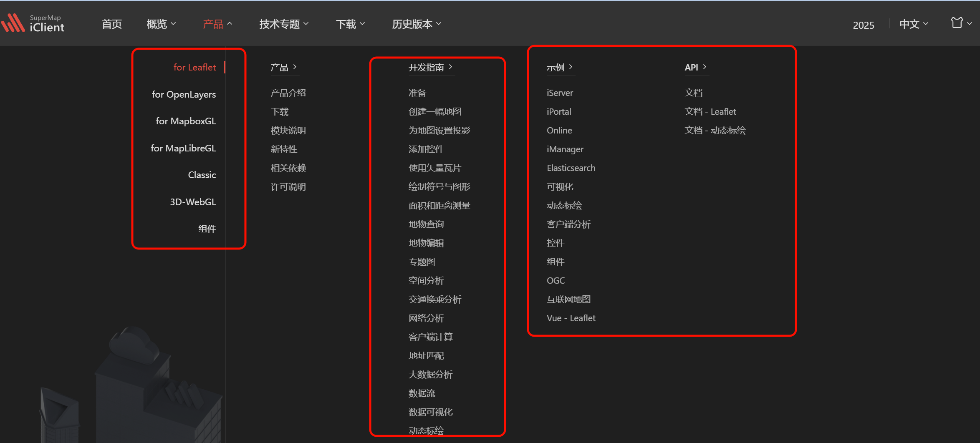Screen dimensions: 980x443
Task: Open 产品介绍 link
Action: (x=288, y=93)
